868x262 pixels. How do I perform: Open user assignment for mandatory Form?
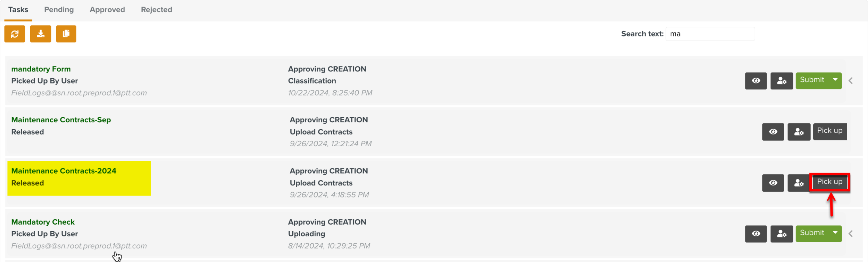pyautogui.click(x=781, y=81)
